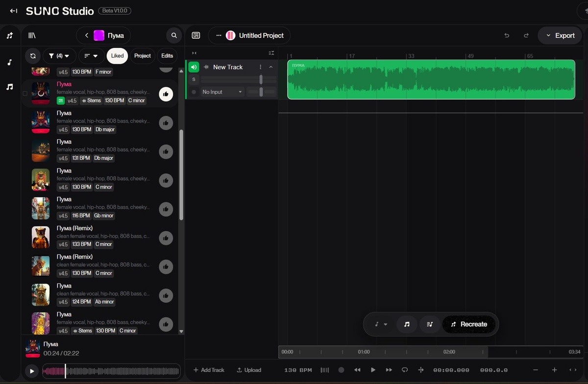Screen dimensions: 588x384
Task: Open search in the library panel
Action: (x=174, y=36)
